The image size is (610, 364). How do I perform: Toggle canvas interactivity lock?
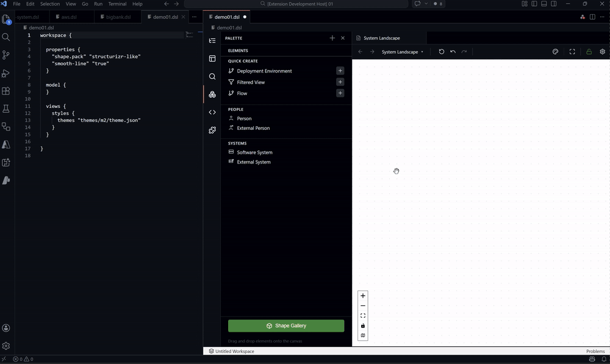362,326
